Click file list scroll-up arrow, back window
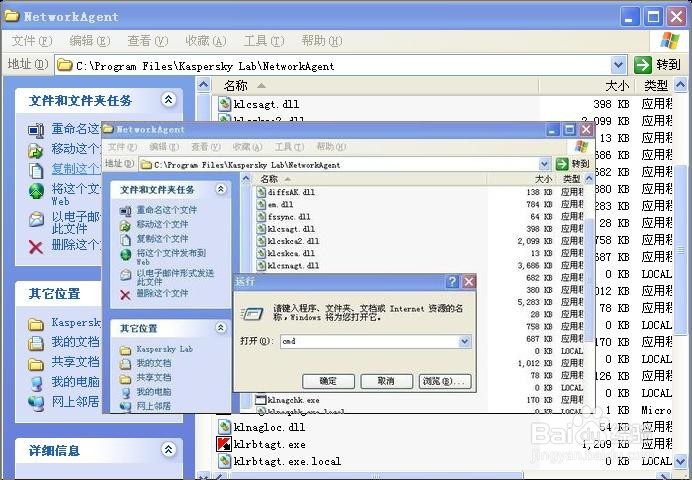The image size is (692, 480). click(x=681, y=84)
